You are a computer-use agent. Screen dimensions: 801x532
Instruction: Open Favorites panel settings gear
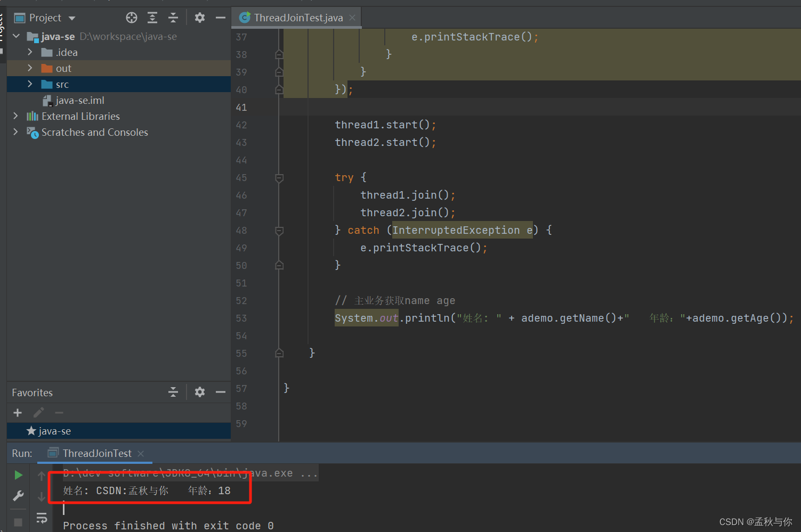point(200,392)
